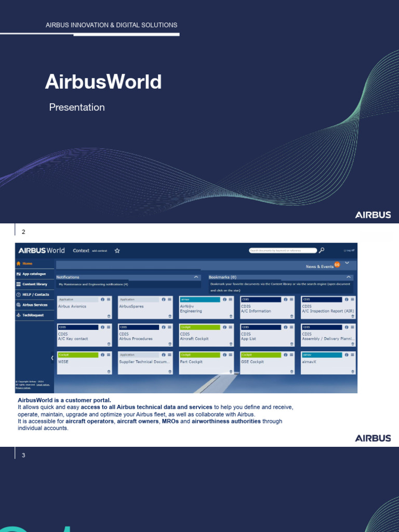Open the menu icon on AirbusSpares tile

point(170,300)
